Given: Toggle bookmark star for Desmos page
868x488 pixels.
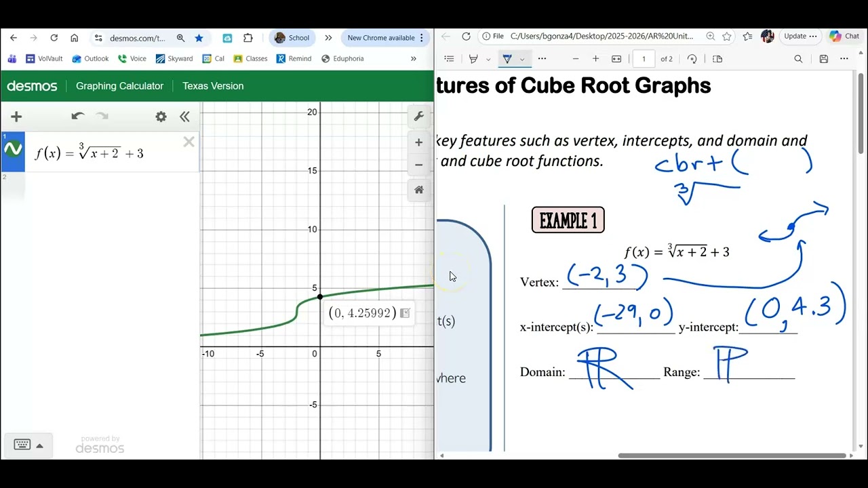Looking at the screenshot, I should tap(199, 38).
